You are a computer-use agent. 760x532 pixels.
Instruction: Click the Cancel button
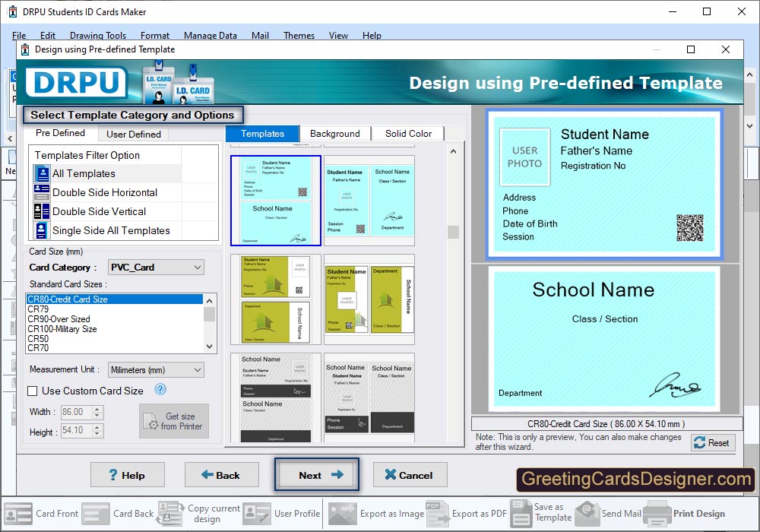pos(410,475)
